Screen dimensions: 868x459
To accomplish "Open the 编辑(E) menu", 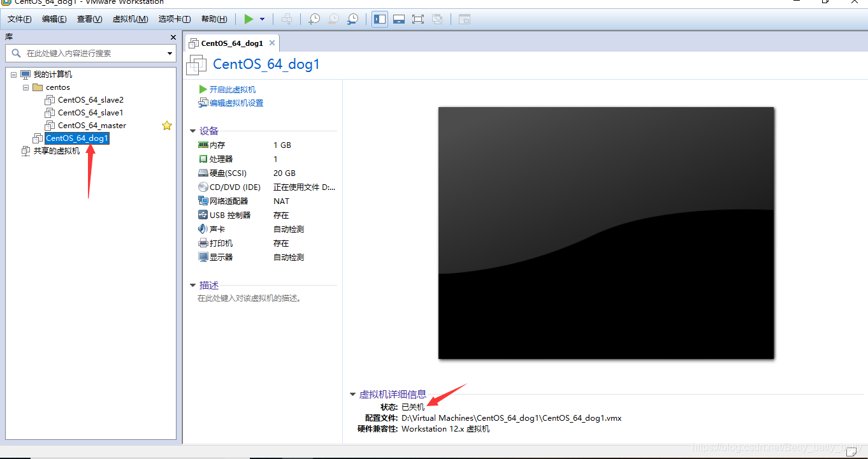I will pos(54,19).
